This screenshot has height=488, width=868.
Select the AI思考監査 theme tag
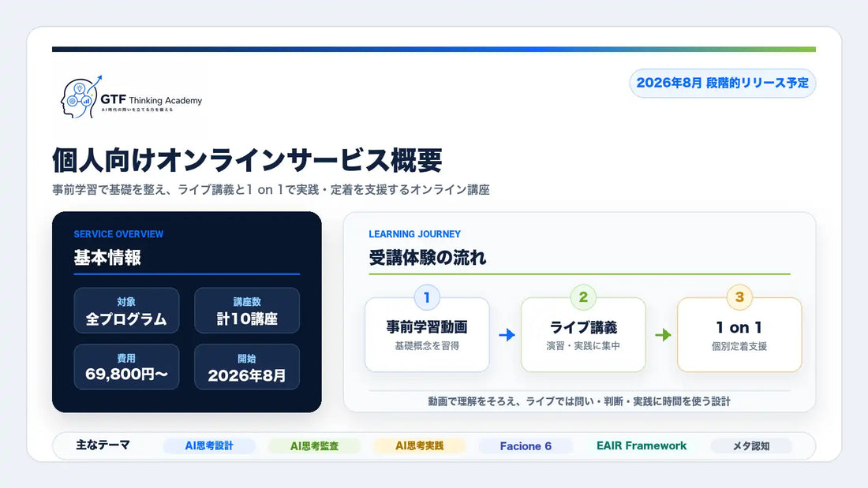click(x=314, y=446)
